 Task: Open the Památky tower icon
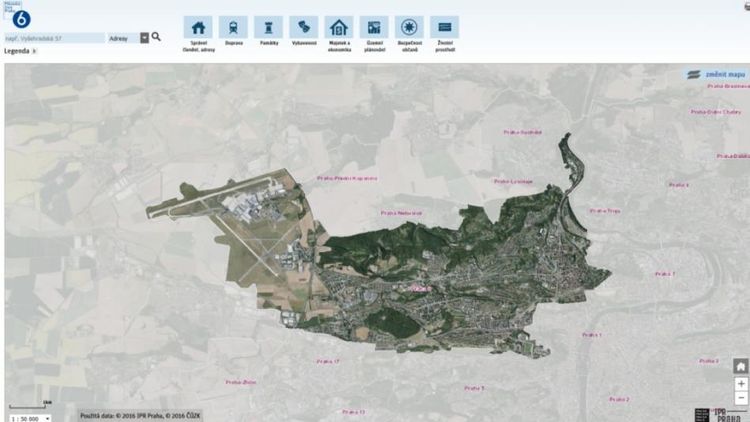click(268, 27)
